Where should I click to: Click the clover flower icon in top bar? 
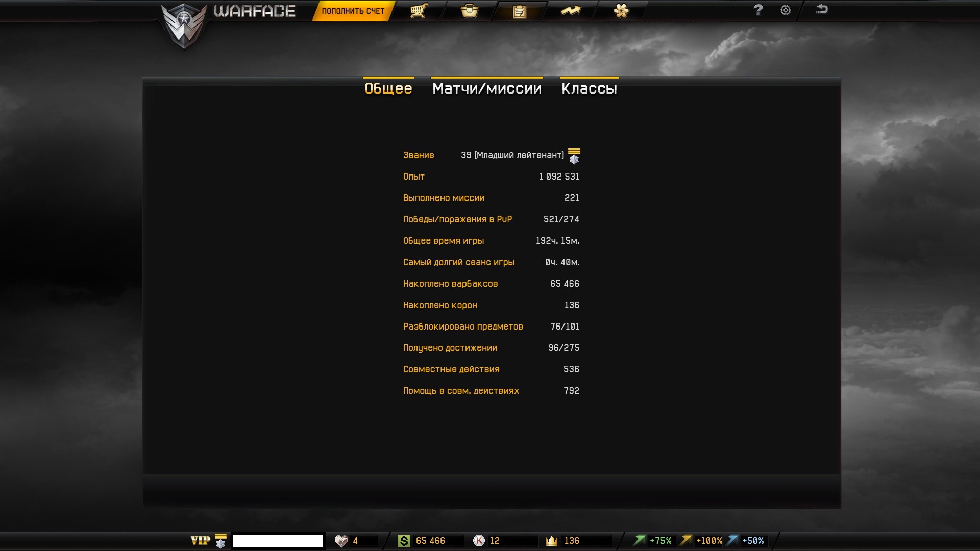tap(621, 11)
